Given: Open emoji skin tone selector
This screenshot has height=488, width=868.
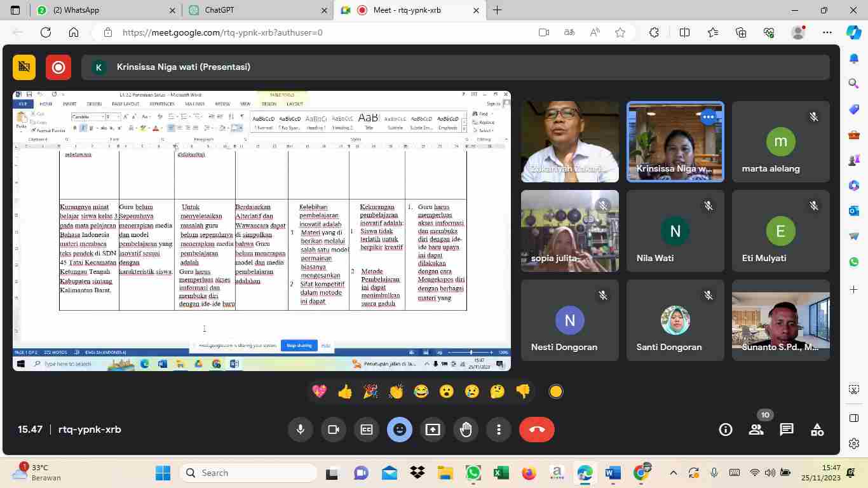Looking at the screenshot, I should (x=555, y=391).
